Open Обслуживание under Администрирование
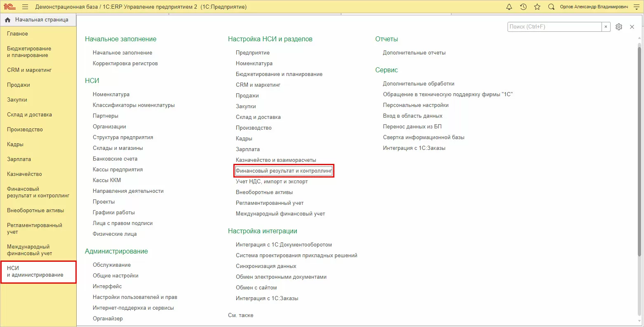644x327 pixels. coord(112,265)
